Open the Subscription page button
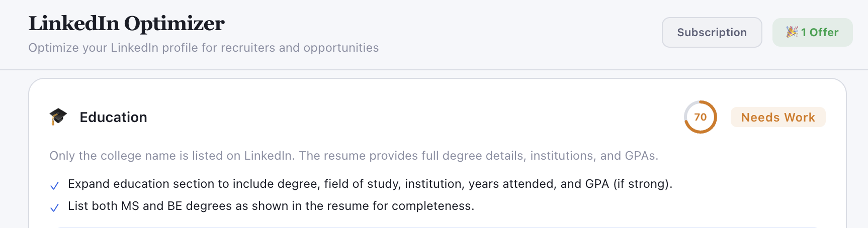Screen dimensions: 868x228 pos(712,33)
